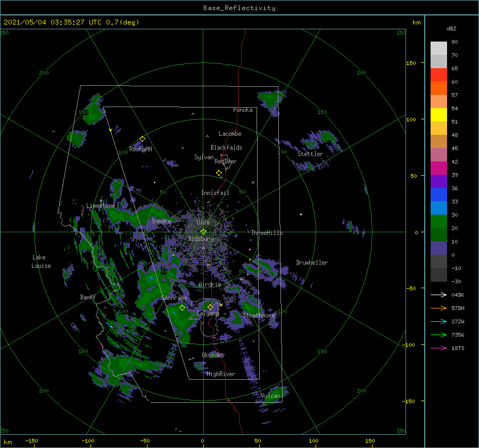The image size is (479, 448).
Task: Click the white plus marker north of Drumheller
Action: tap(301, 214)
